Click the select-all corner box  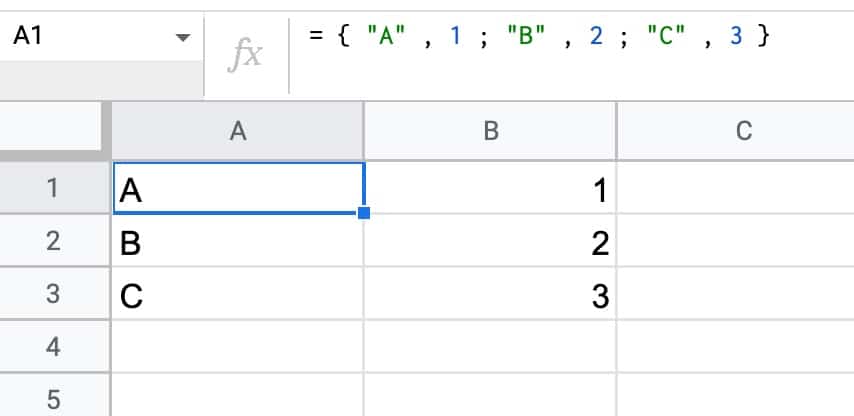(x=51, y=126)
